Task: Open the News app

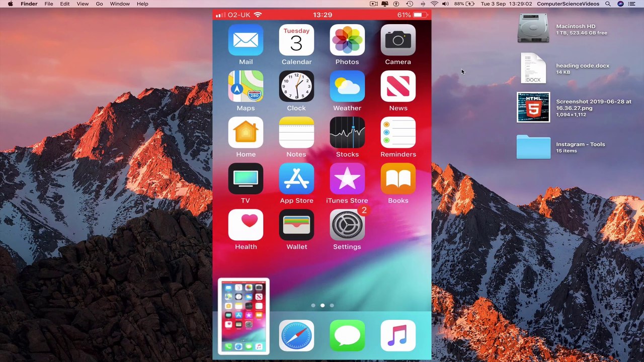Action: pyautogui.click(x=398, y=86)
